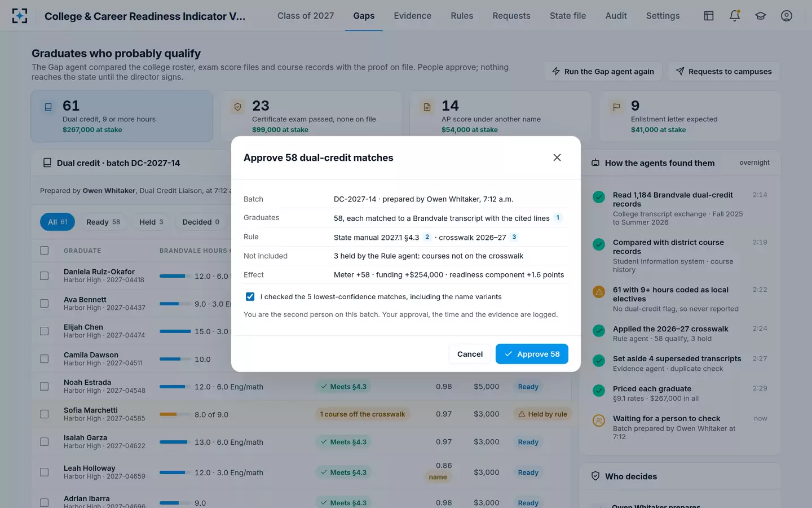Click the Held by rule status badge

[542, 414]
